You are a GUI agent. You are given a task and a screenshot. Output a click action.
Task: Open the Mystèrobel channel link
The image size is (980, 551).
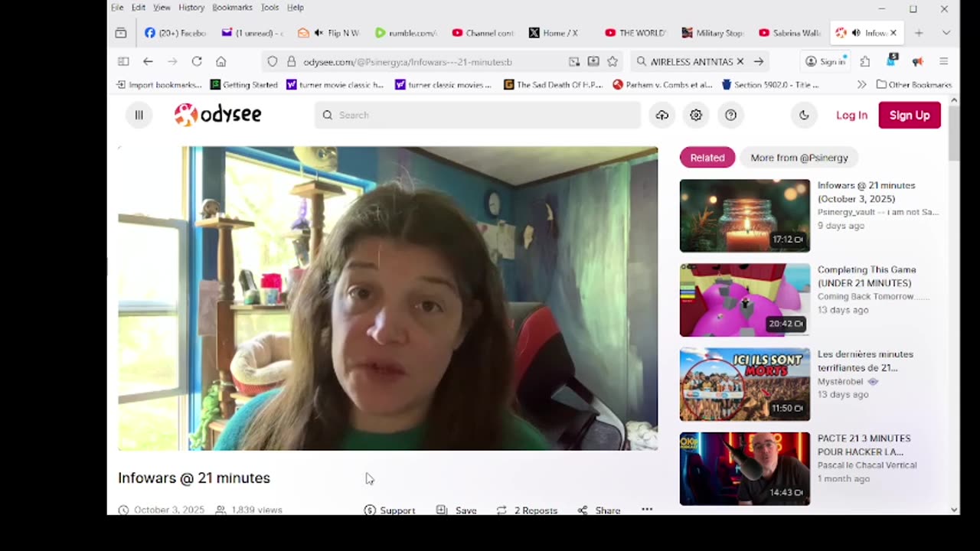[840, 381]
